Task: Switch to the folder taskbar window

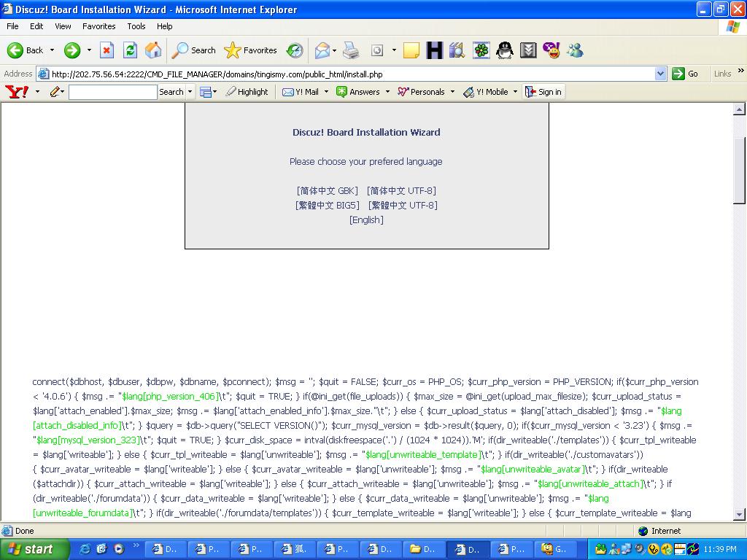Action: click(x=425, y=549)
